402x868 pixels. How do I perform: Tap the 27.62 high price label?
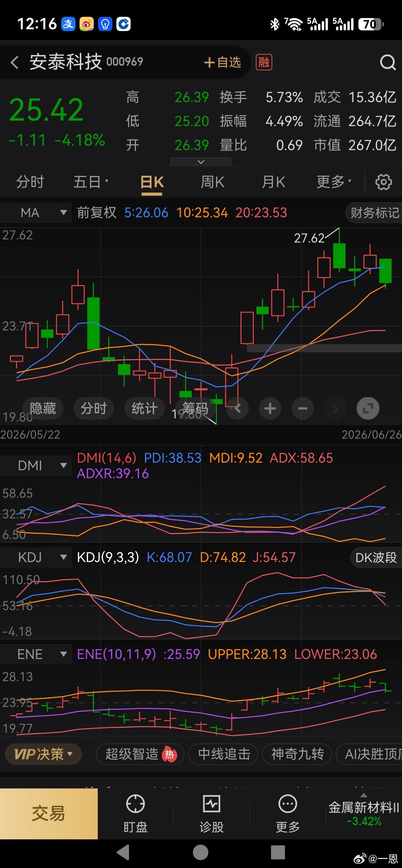click(309, 238)
